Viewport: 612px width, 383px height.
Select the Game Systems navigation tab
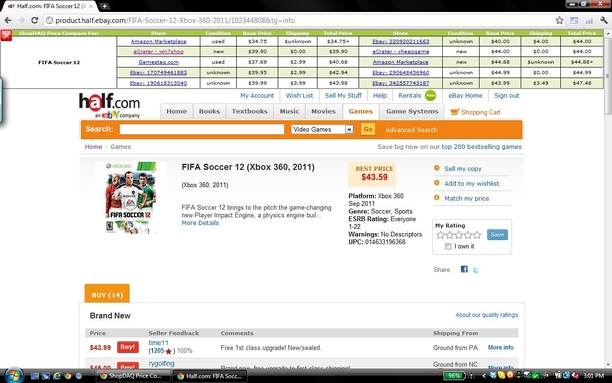(x=412, y=111)
